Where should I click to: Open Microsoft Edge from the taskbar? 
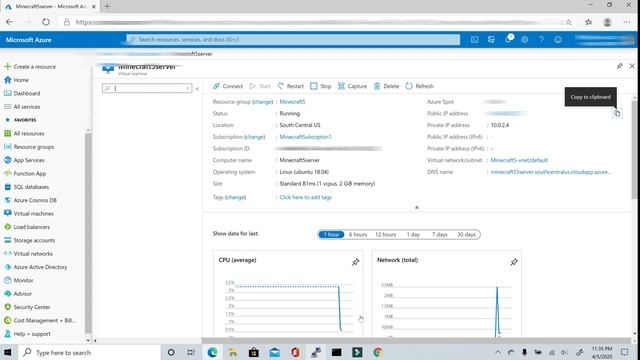tap(212, 352)
